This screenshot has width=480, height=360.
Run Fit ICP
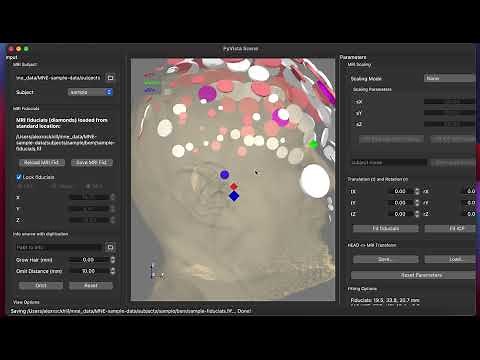click(450, 228)
